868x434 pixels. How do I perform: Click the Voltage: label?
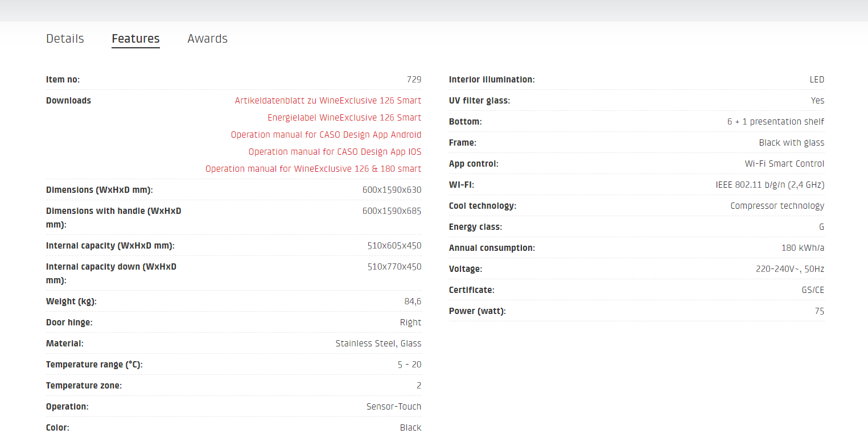coord(466,269)
